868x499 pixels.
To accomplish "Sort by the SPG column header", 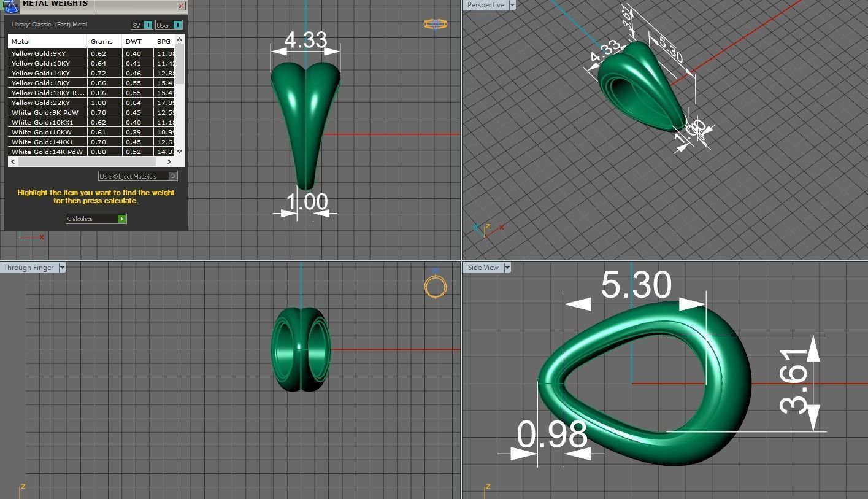I will 164,42.
